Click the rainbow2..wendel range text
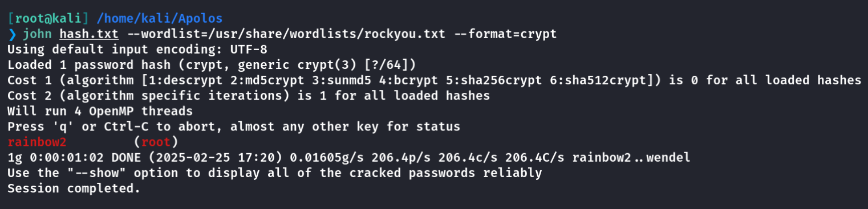Viewport: 868px width, 209px height. pos(631,157)
